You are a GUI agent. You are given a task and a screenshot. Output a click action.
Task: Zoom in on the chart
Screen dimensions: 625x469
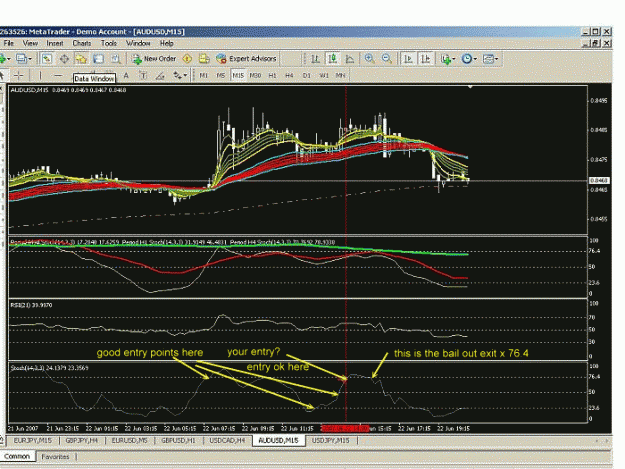(x=369, y=59)
